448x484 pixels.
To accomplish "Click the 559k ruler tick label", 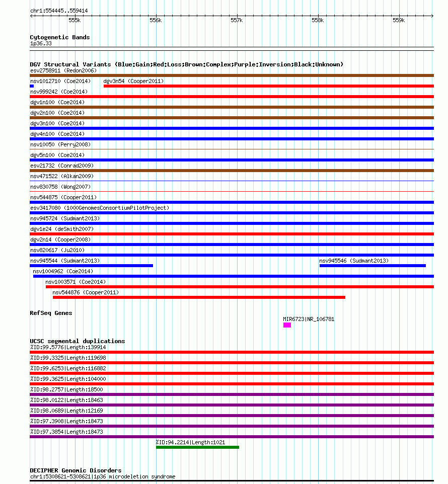I will pos(399,20).
